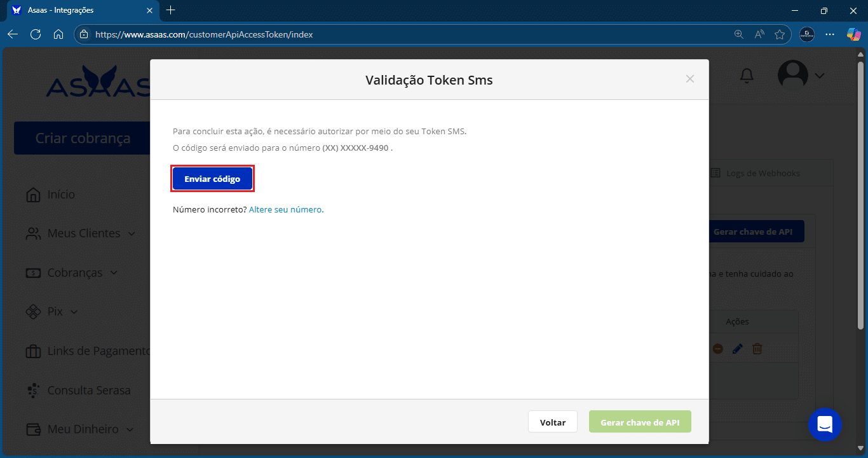Click Gerar chave de API in dialog footer
868x458 pixels.
pyautogui.click(x=640, y=422)
